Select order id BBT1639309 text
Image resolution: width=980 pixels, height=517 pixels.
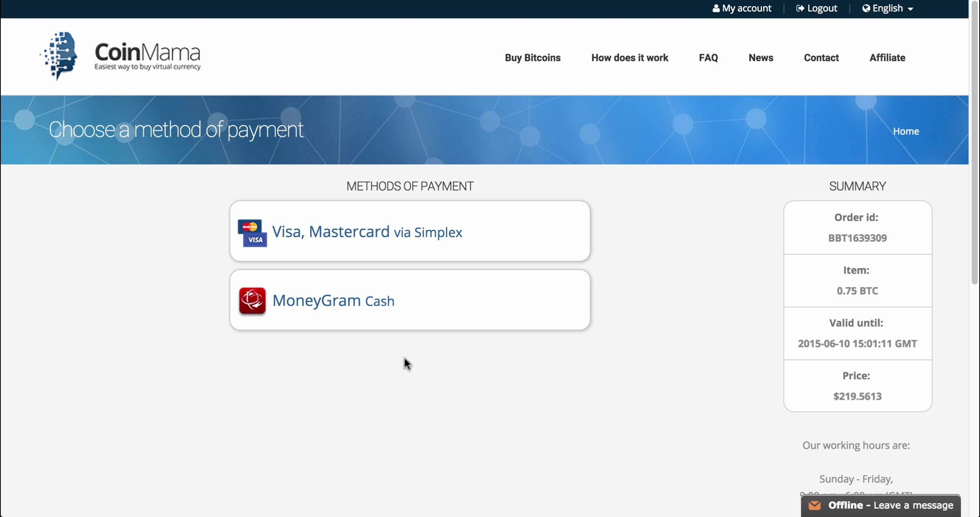[857, 238]
